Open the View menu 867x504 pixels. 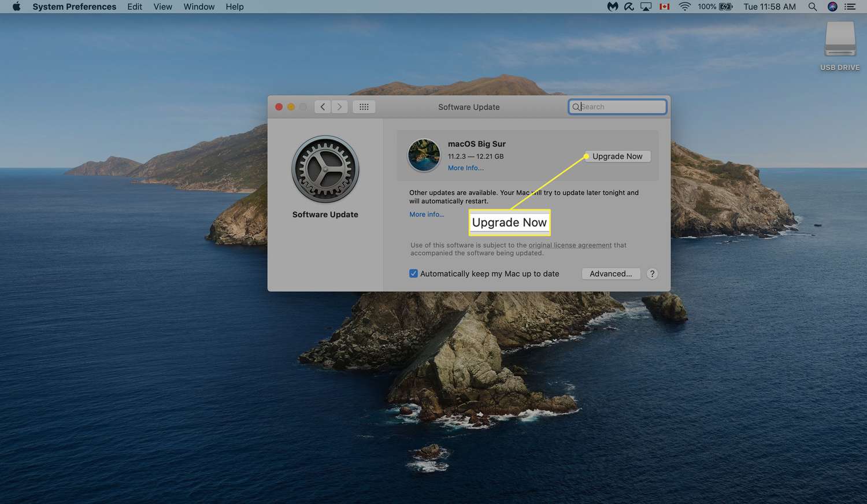click(x=162, y=7)
